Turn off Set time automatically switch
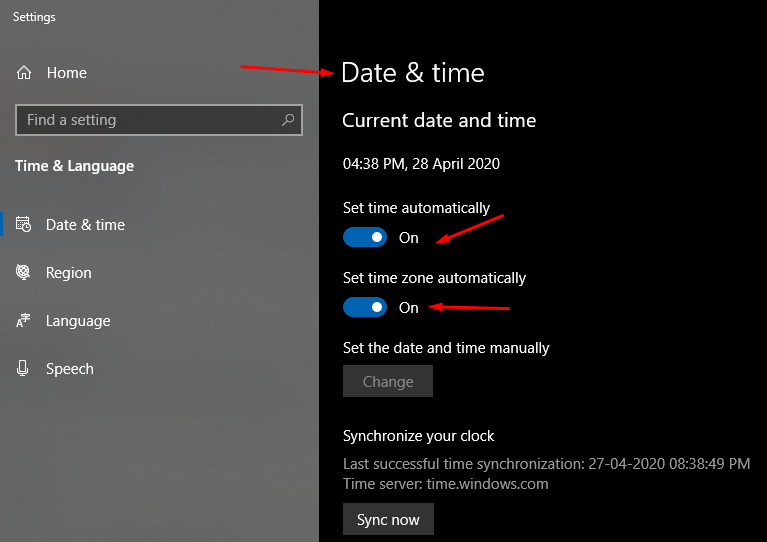 [365, 237]
